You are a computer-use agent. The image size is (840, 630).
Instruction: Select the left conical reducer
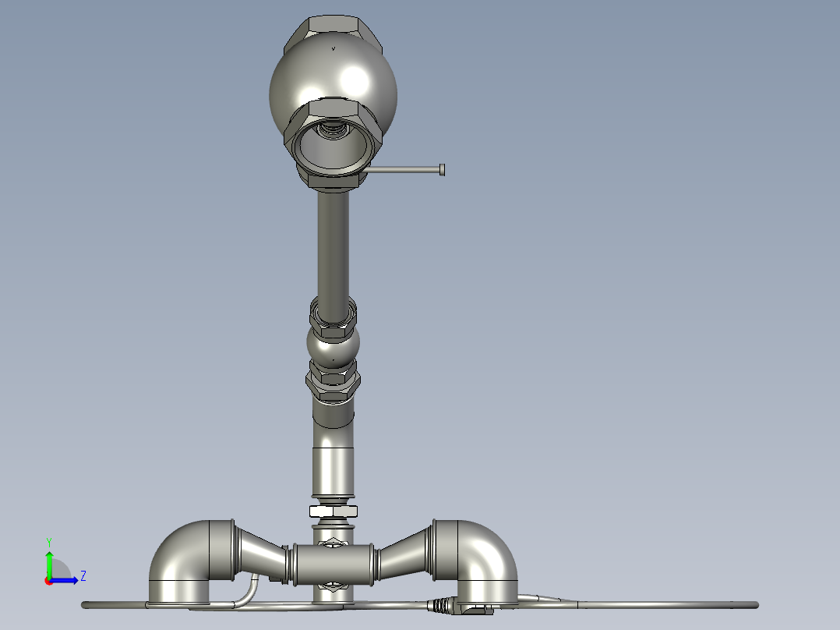(x=262, y=554)
